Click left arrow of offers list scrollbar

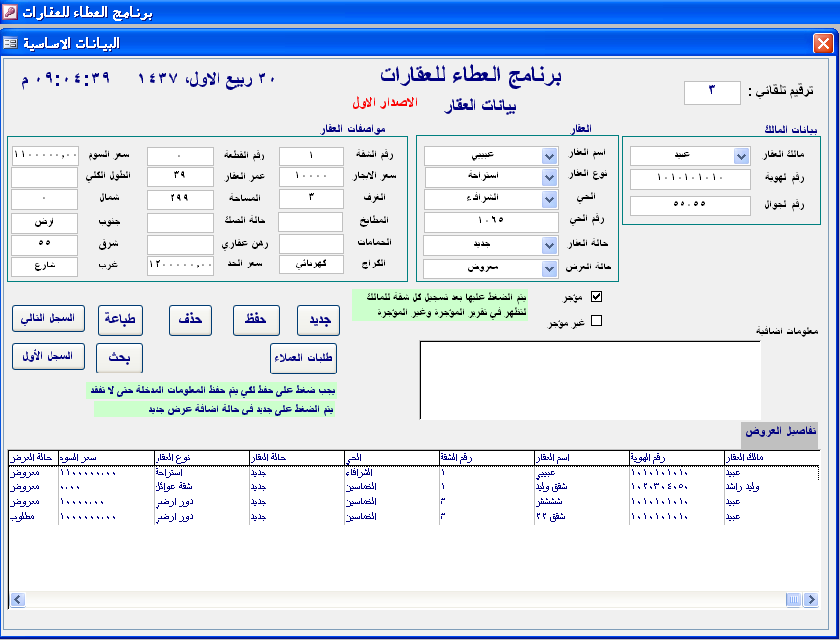pyautogui.click(x=18, y=599)
